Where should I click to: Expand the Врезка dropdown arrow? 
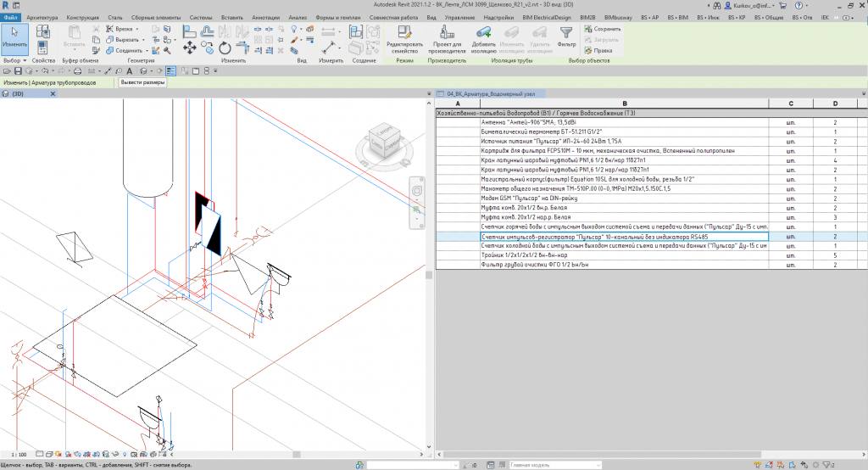click(136, 29)
